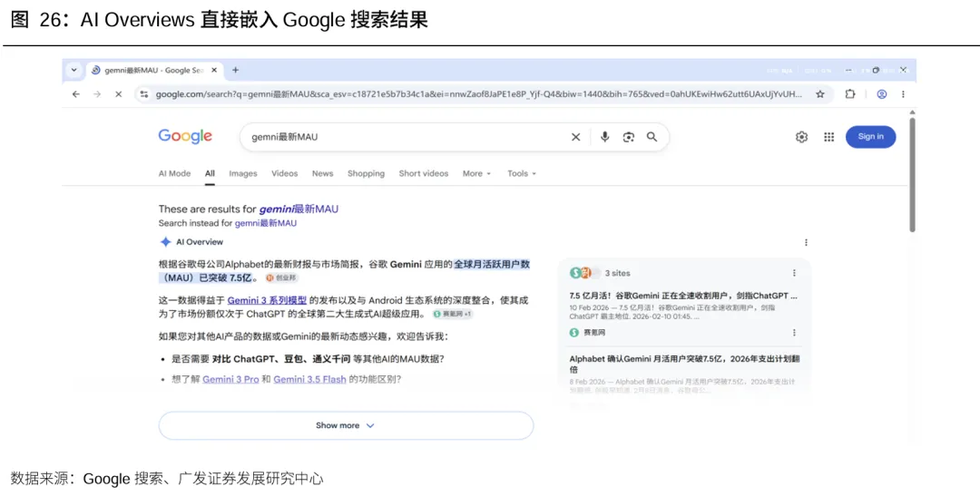
Task: Focus the browser address bar URL
Action: (479, 94)
